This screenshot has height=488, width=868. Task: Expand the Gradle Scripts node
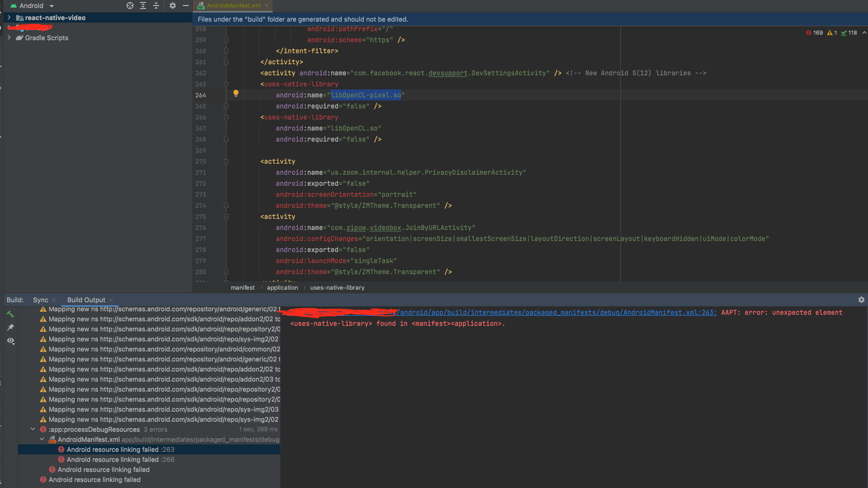[10, 38]
